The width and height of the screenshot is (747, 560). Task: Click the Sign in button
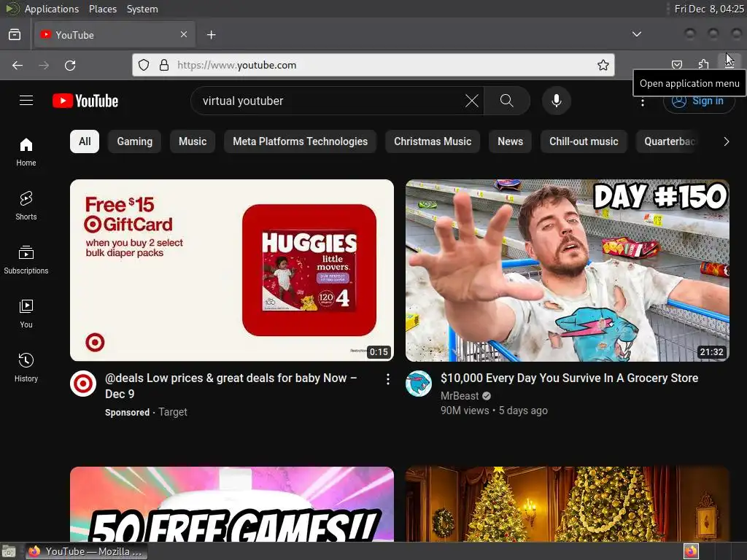coord(699,101)
